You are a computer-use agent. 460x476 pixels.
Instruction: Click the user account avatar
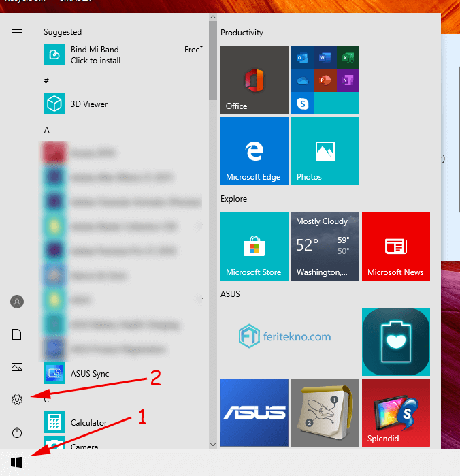[x=17, y=302]
